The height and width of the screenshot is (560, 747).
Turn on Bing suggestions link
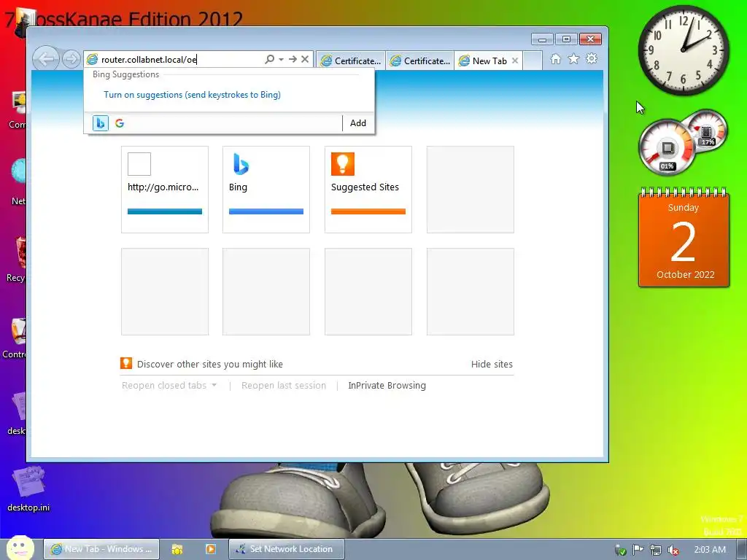point(192,94)
